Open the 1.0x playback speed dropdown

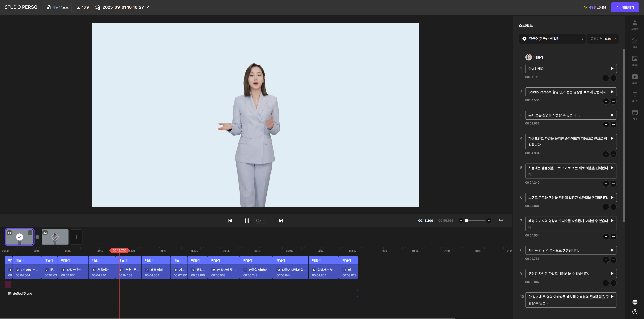tap(260, 220)
